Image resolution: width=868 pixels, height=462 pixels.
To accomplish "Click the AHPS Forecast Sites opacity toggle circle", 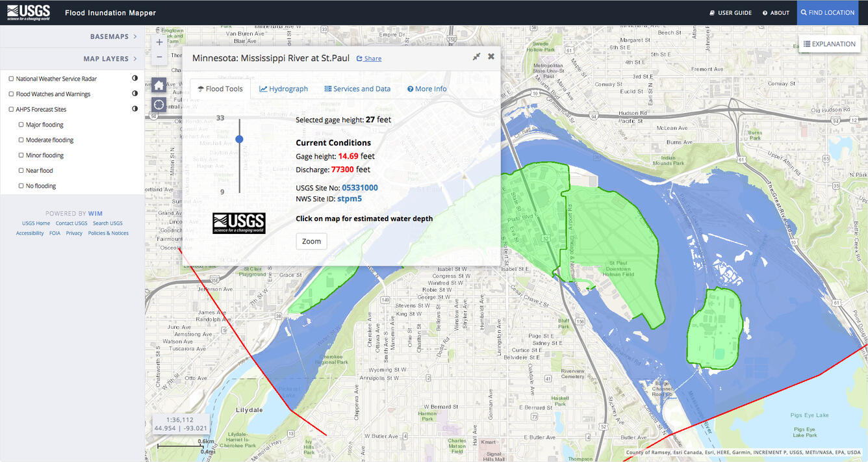I will (x=134, y=109).
